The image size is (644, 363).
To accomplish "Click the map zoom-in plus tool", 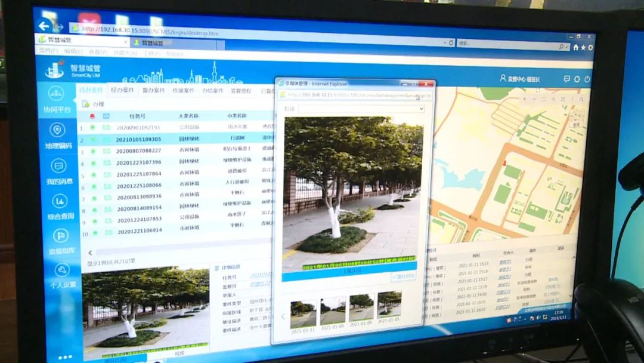I will tap(525, 99).
